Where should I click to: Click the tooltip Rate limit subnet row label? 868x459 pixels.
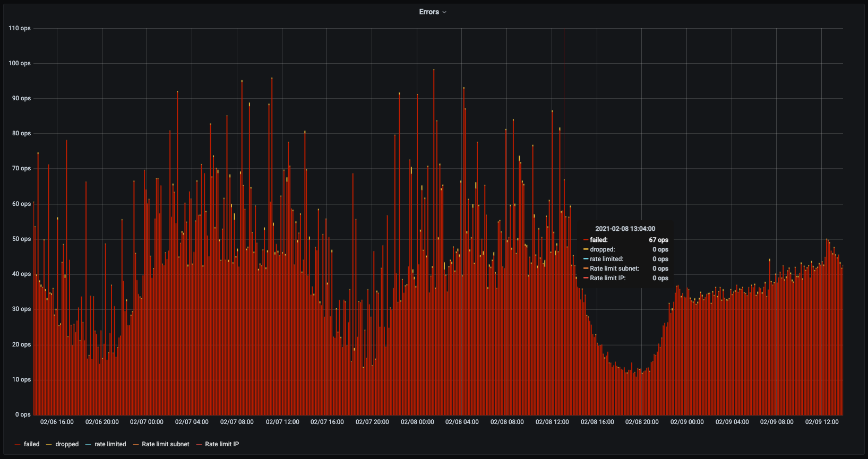click(615, 269)
